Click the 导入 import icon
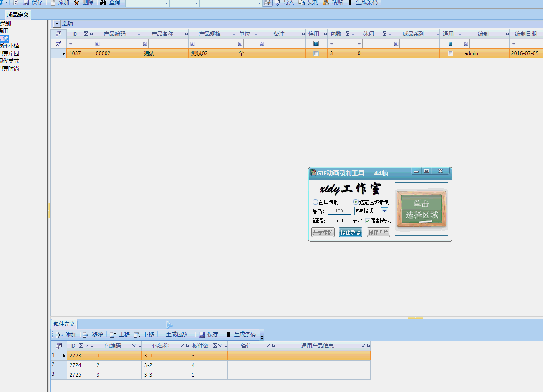543x392 pixels. point(278,3)
